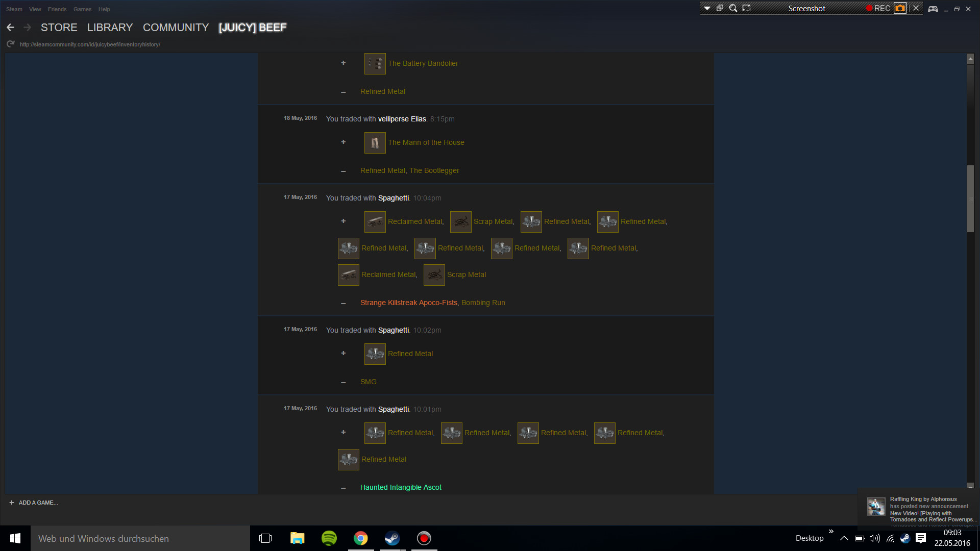Open velliperse Elias profile link
980x551 pixels.
(402, 119)
